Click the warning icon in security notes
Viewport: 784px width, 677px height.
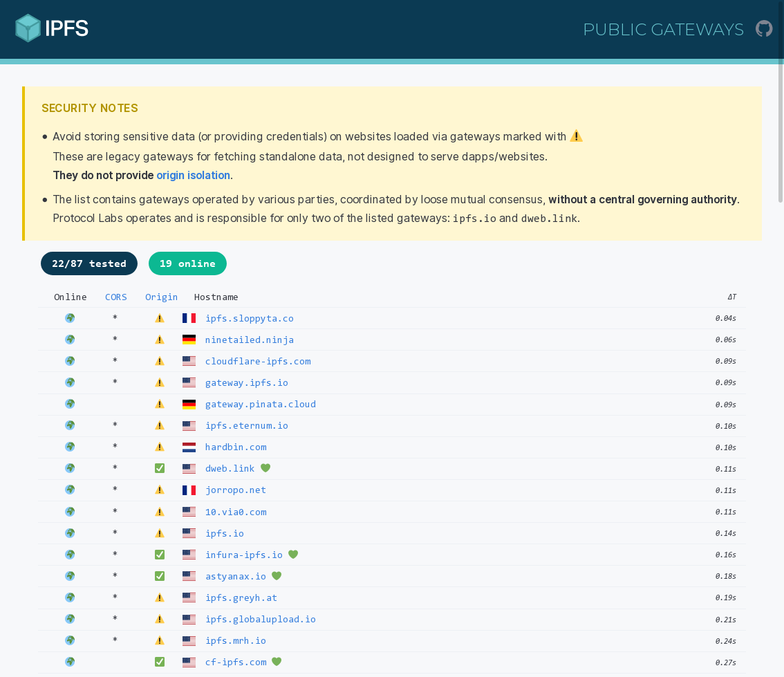(x=576, y=136)
